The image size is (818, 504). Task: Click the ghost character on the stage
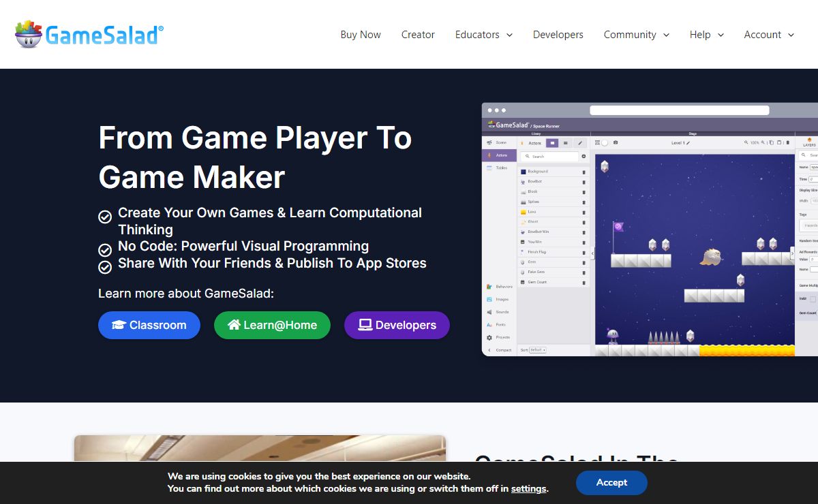[711, 256]
